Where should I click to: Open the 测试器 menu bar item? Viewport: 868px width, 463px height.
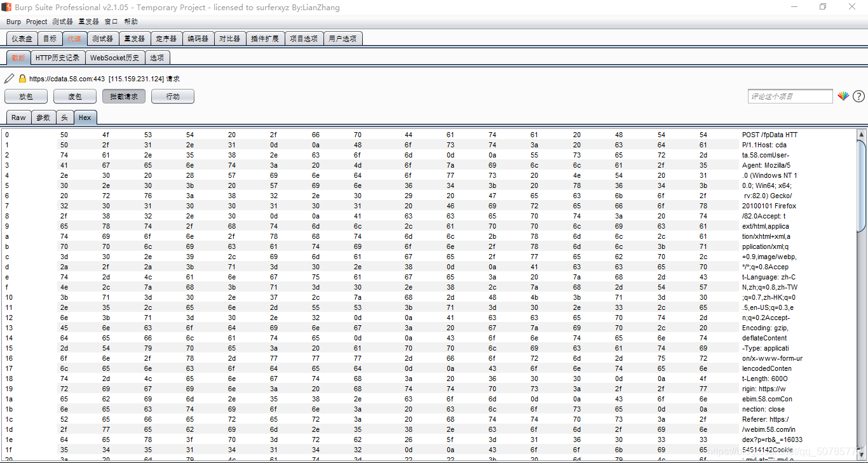tap(62, 22)
